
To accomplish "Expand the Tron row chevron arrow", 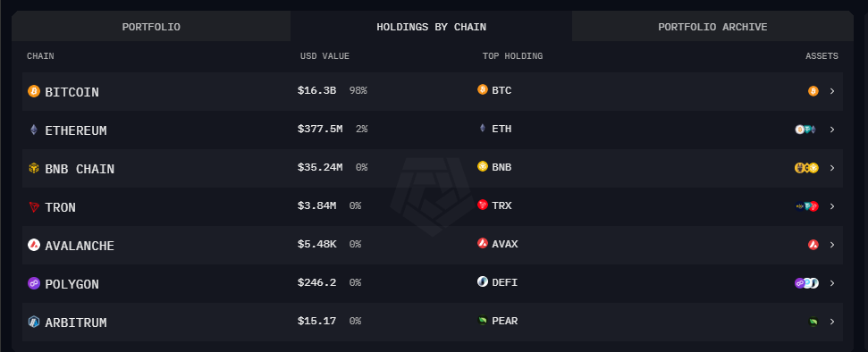I will coord(832,206).
